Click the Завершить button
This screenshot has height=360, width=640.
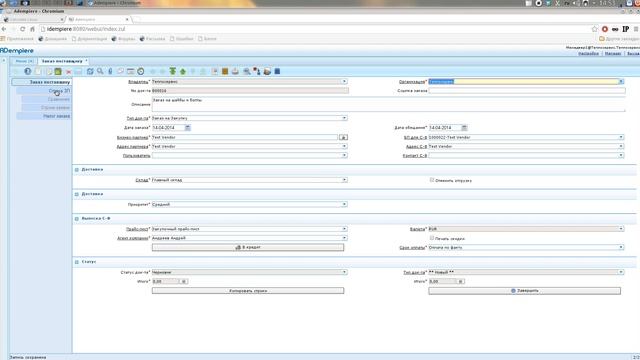click(x=524, y=291)
